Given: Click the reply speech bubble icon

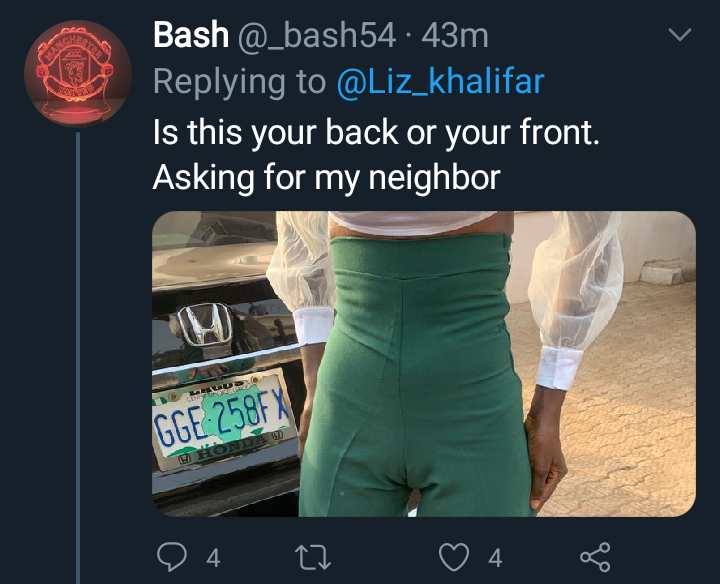Looking at the screenshot, I should [x=172, y=557].
